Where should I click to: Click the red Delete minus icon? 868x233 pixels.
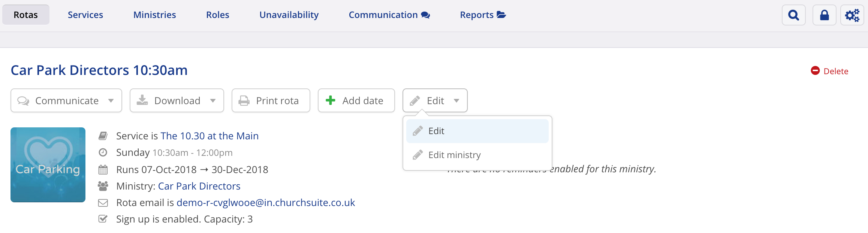point(815,71)
